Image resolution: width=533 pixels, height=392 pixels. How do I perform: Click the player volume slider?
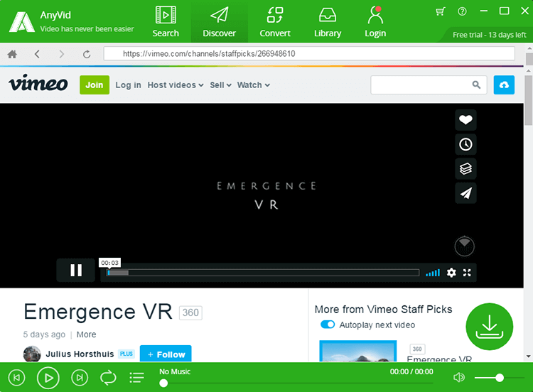(500, 377)
